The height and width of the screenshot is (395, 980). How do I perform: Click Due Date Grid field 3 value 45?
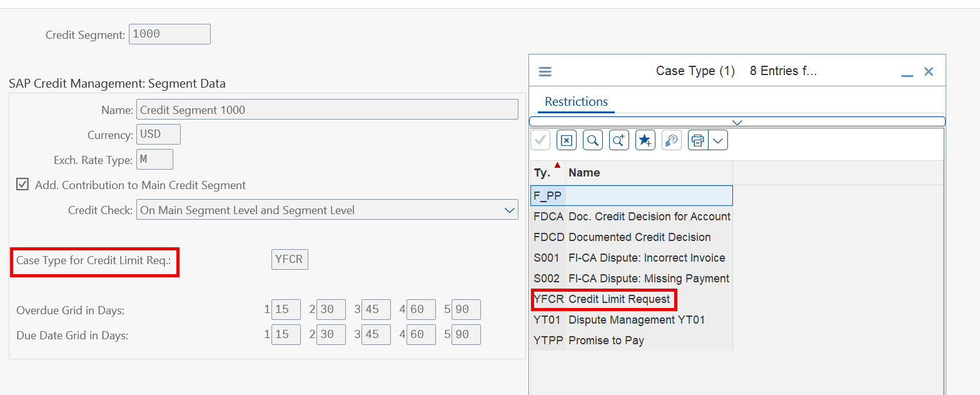click(x=376, y=335)
